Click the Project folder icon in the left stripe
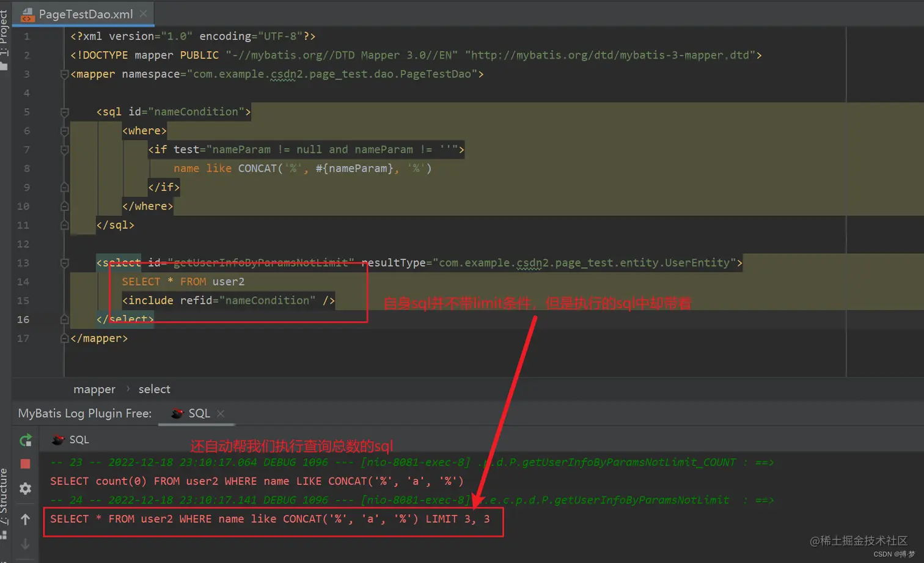Viewport: 924px width, 563px height. click(x=4, y=65)
